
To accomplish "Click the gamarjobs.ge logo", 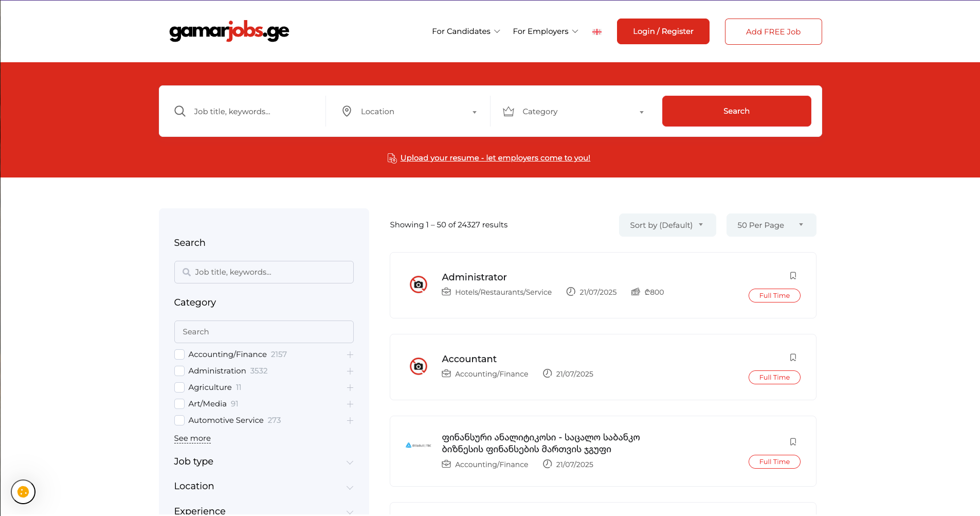I will coord(229,31).
